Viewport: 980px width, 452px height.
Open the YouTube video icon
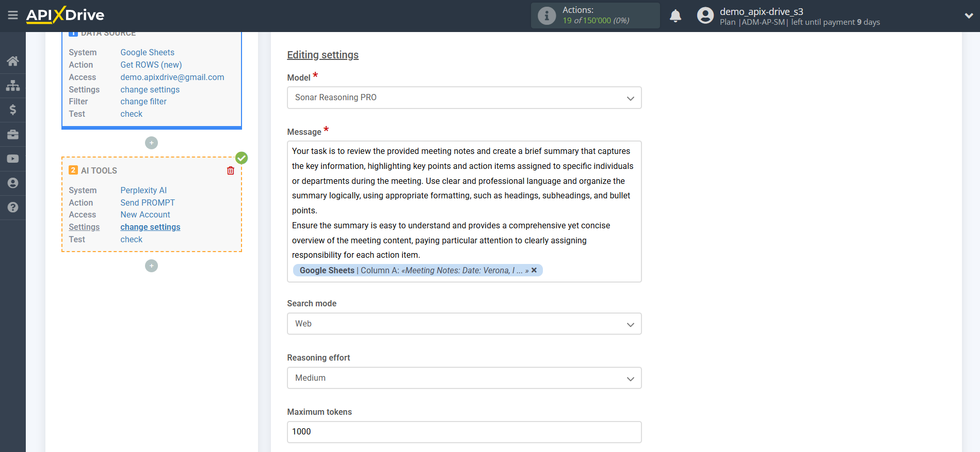click(13, 159)
